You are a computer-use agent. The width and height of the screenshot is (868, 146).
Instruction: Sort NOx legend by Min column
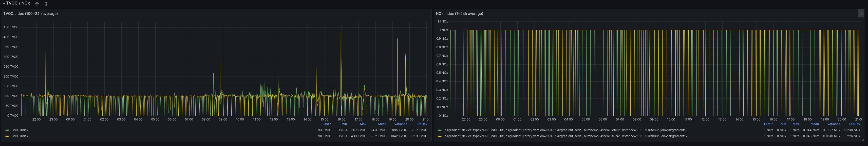pyautogui.click(x=783, y=124)
